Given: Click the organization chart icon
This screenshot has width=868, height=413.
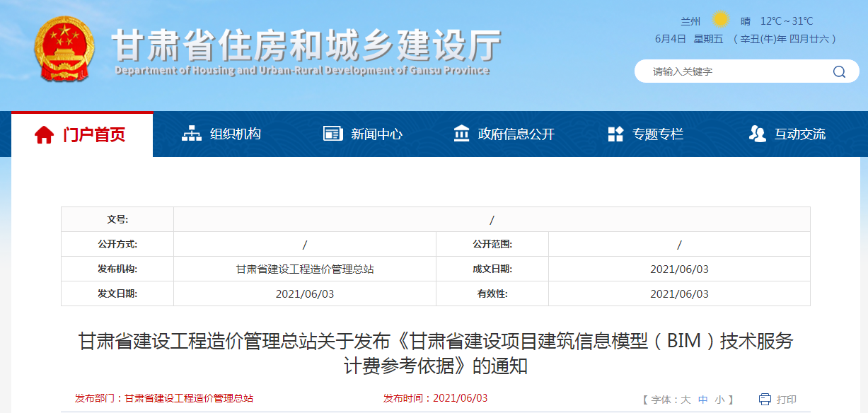Looking at the screenshot, I should pyautogui.click(x=192, y=134).
